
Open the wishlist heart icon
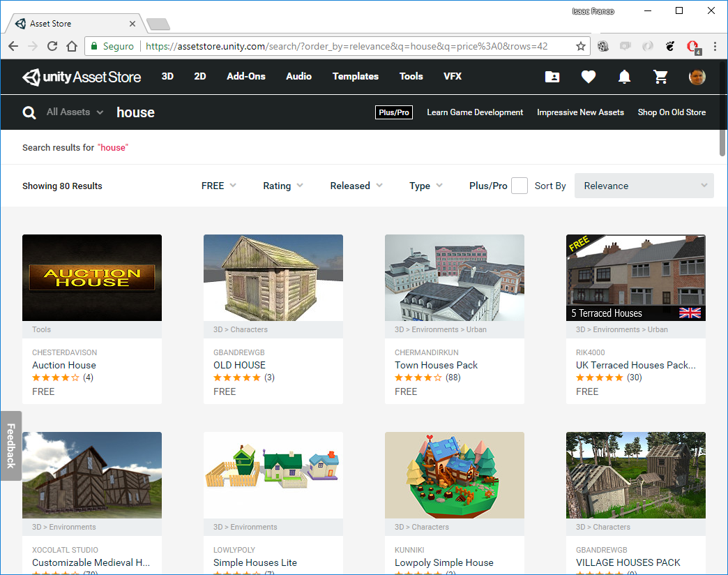point(589,77)
